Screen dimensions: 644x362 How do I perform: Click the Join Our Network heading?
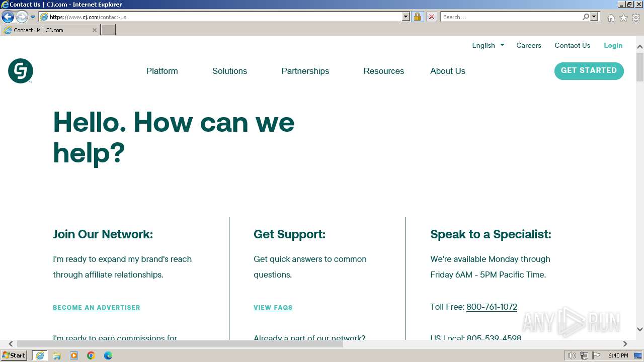click(103, 234)
